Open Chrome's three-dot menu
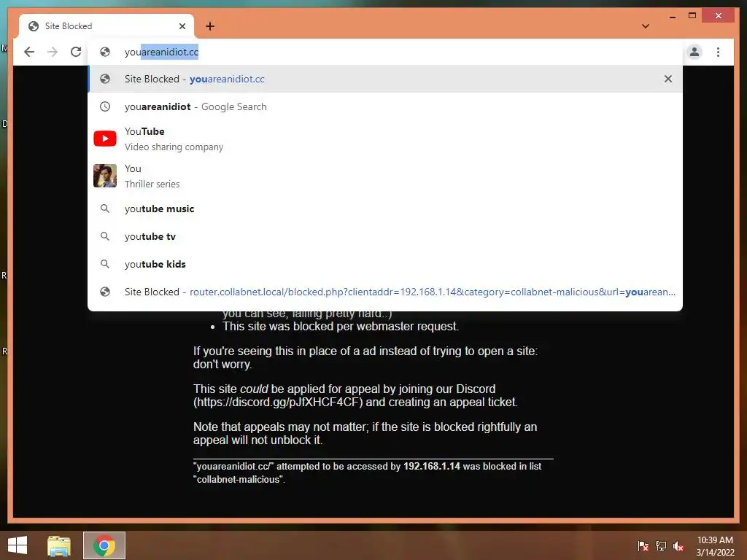 click(718, 52)
